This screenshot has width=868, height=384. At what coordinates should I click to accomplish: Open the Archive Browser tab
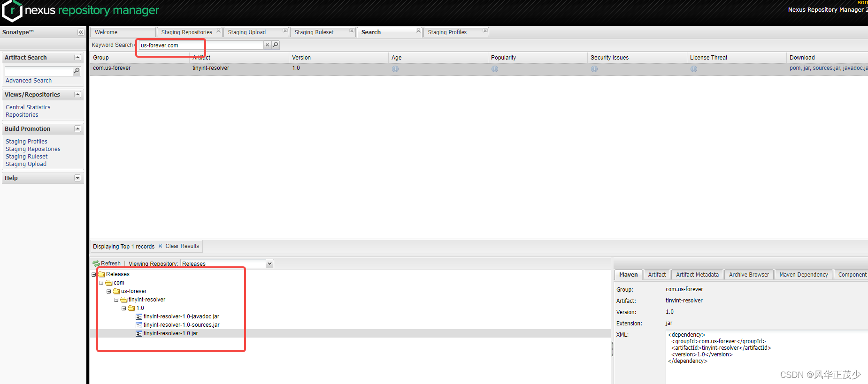pyautogui.click(x=749, y=275)
